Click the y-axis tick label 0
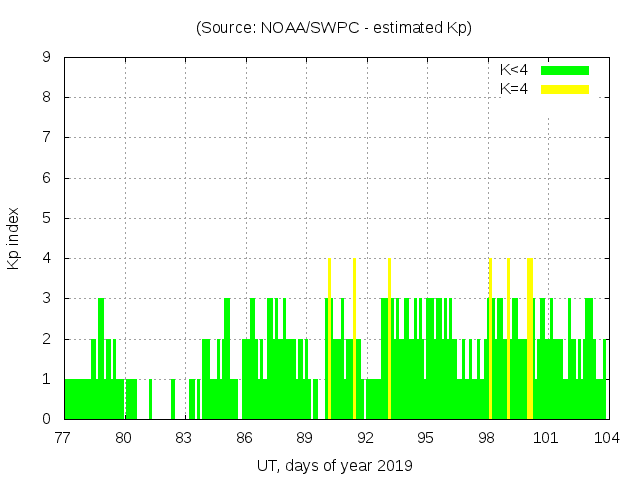 coord(46,419)
